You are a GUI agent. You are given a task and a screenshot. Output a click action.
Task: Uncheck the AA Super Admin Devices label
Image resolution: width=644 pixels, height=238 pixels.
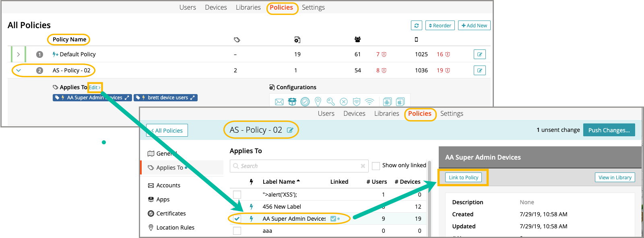[237, 219]
